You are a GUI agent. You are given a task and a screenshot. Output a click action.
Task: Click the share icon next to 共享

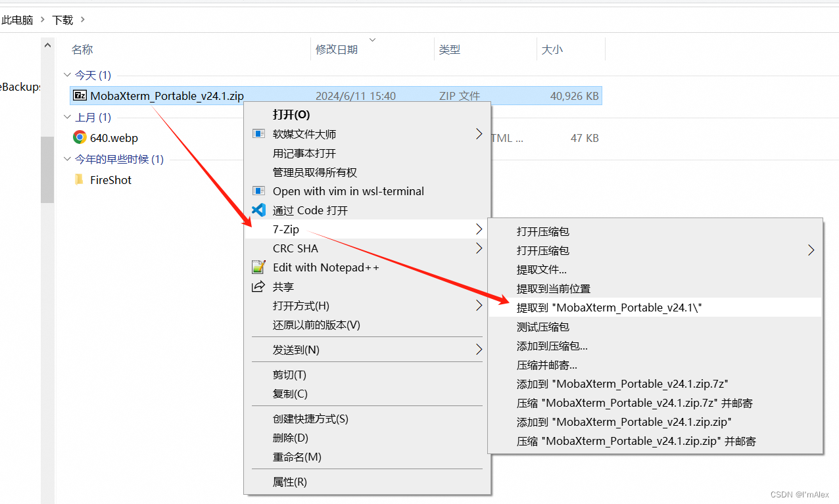point(258,286)
